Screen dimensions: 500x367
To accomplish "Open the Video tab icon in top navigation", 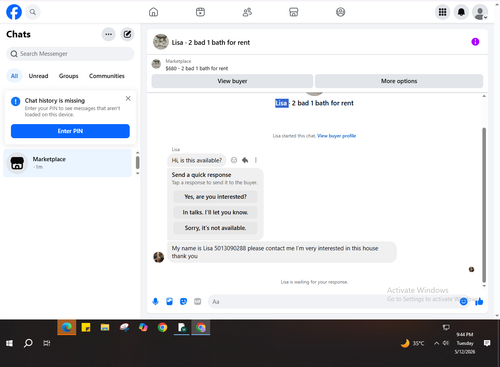I will click(200, 12).
